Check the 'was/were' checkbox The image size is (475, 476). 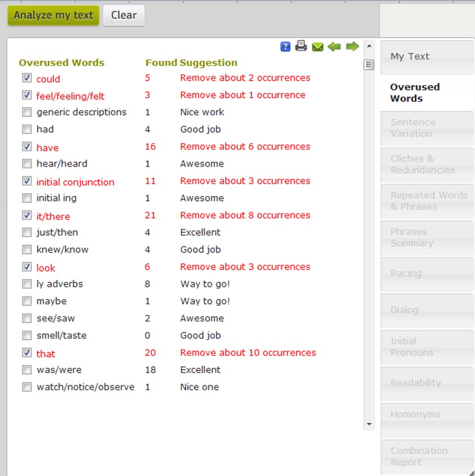click(26, 370)
